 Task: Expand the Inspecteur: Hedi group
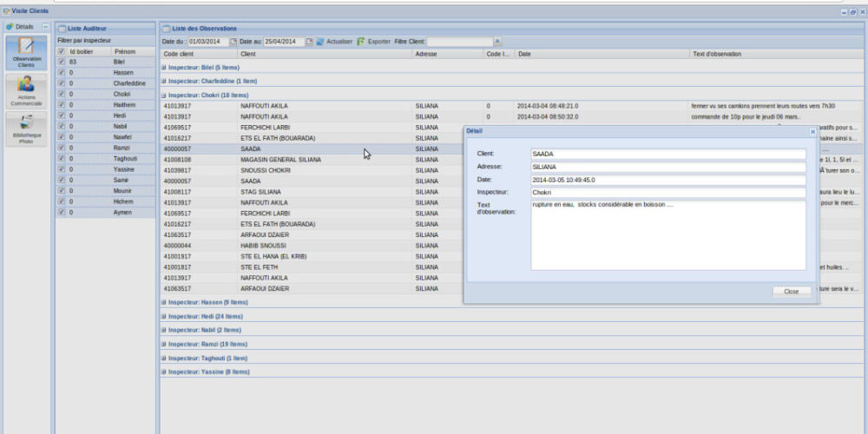[164, 316]
